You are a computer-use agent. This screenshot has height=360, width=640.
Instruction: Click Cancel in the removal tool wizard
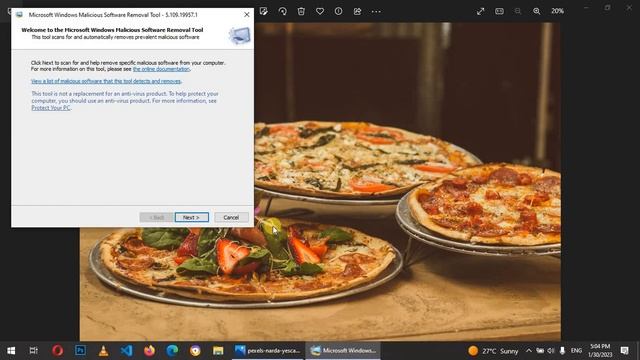231,218
